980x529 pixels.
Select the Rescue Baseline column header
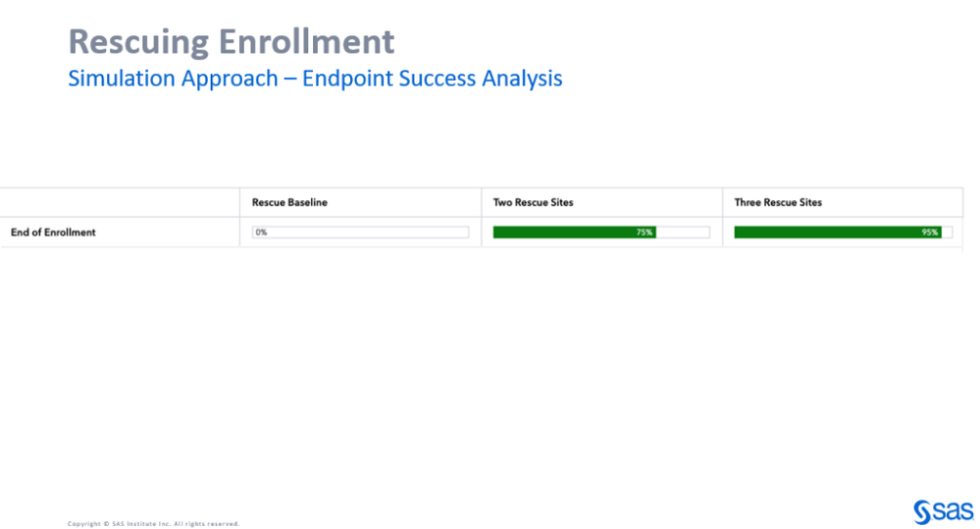coord(289,202)
